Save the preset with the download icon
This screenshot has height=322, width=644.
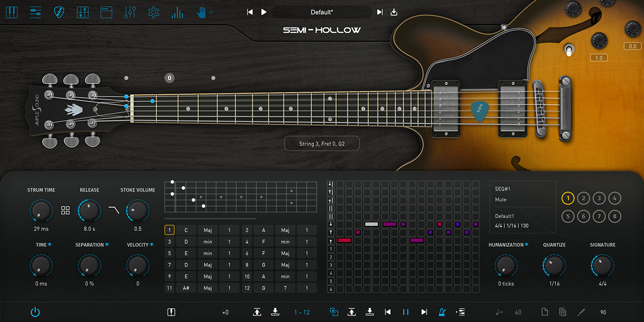coord(394,12)
